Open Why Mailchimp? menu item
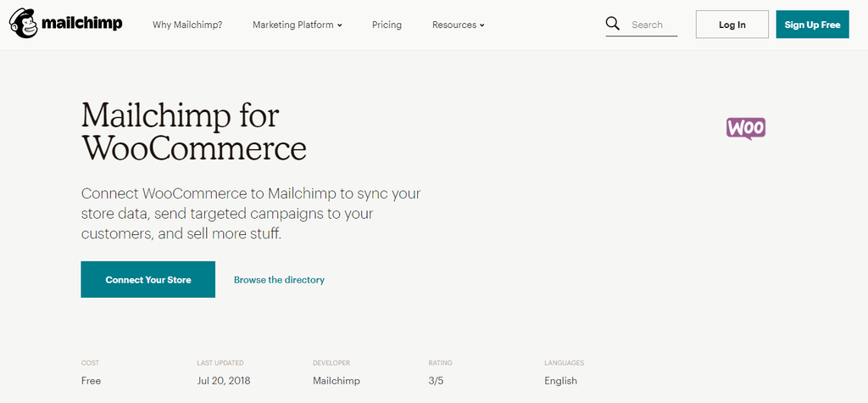Screen dimensions: 868x403 (x=187, y=25)
